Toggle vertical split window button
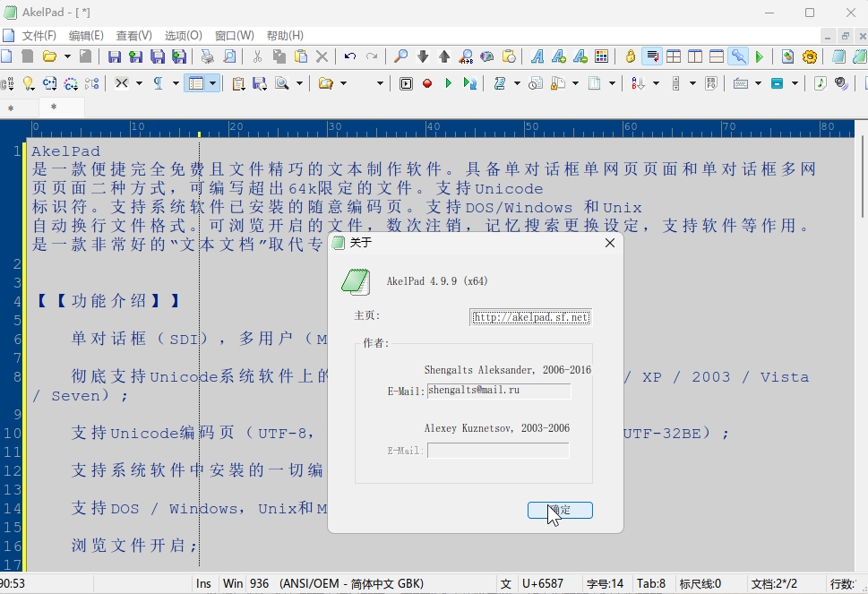 pyautogui.click(x=695, y=56)
